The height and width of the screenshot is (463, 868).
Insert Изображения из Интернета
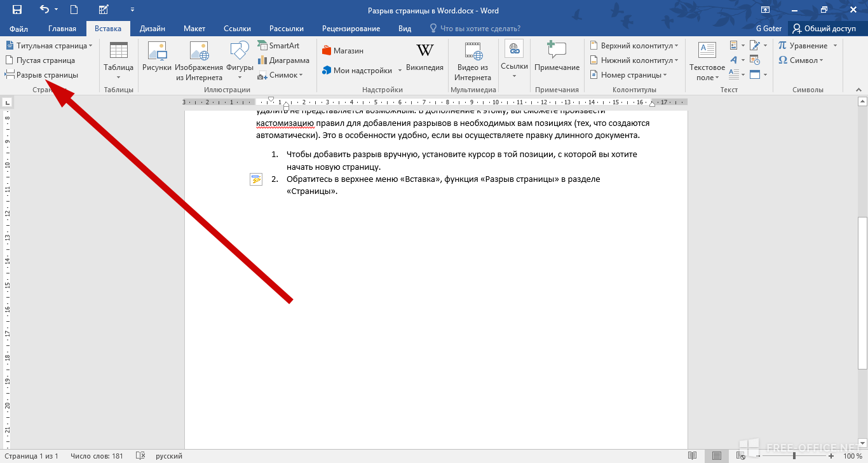tap(199, 60)
